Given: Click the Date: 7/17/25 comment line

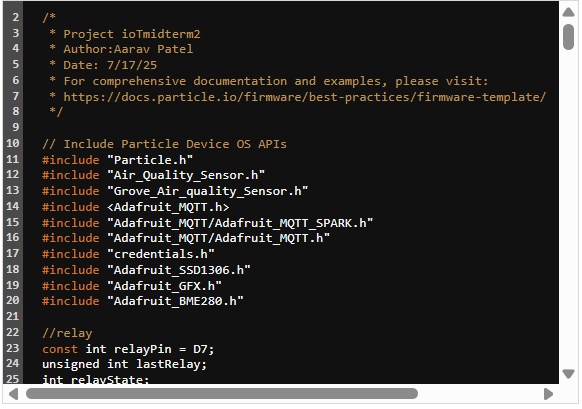Looking at the screenshot, I should (110, 65).
